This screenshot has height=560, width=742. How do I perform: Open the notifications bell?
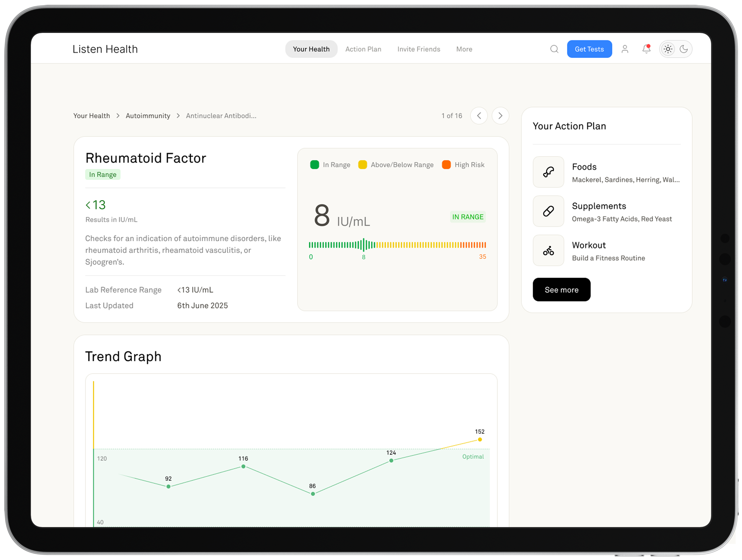646,49
